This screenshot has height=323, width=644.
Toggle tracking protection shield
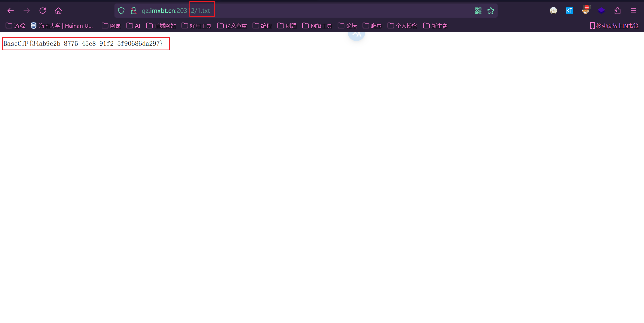(122, 11)
